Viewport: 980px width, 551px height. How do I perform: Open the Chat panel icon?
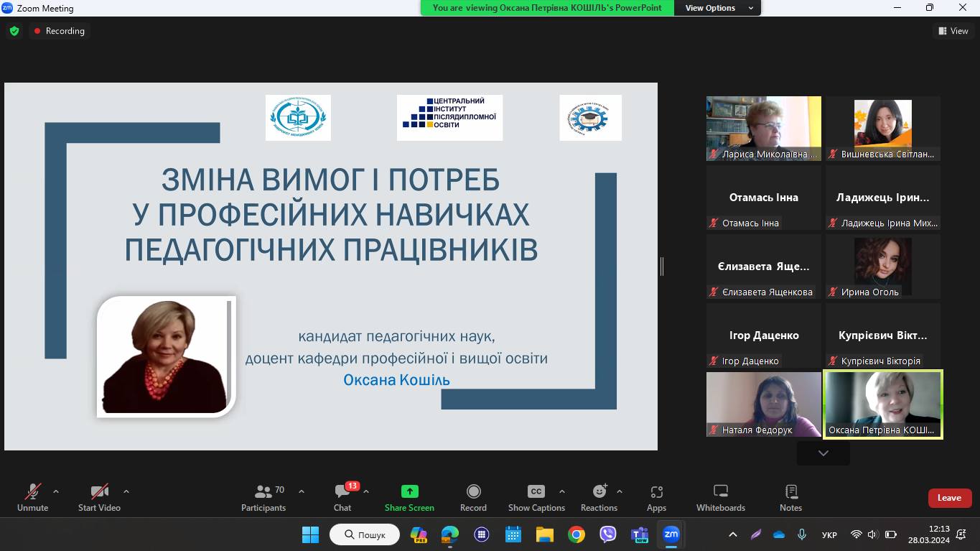click(342, 492)
